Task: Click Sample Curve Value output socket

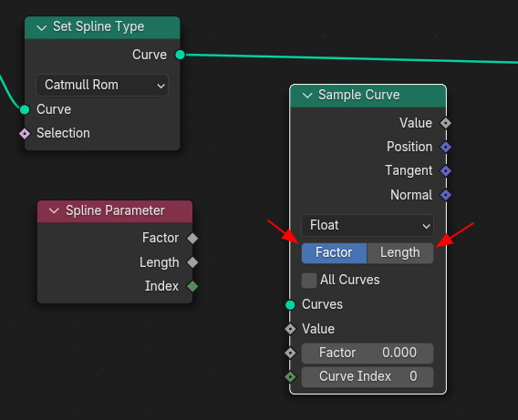Action: (x=446, y=123)
